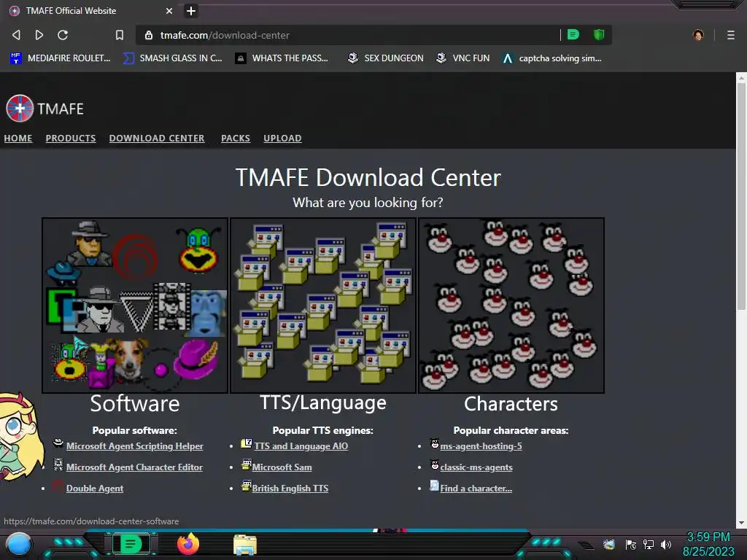
Task: Click the lock icon in the address bar
Action: (x=149, y=35)
